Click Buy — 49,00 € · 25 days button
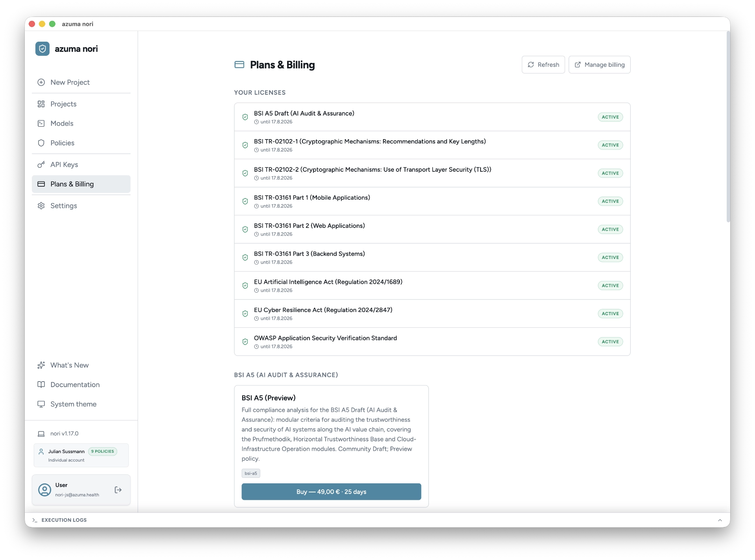The height and width of the screenshot is (560, 755). point(331,492)
